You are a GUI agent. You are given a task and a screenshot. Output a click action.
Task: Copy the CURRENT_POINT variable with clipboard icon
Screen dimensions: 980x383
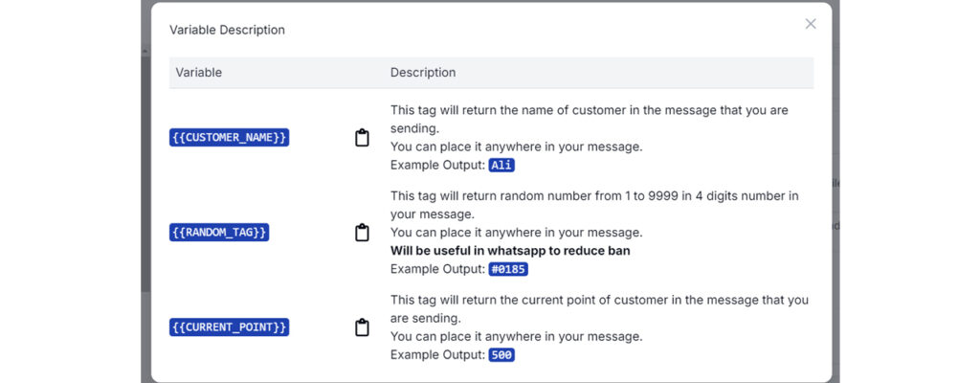pos(362,327)
